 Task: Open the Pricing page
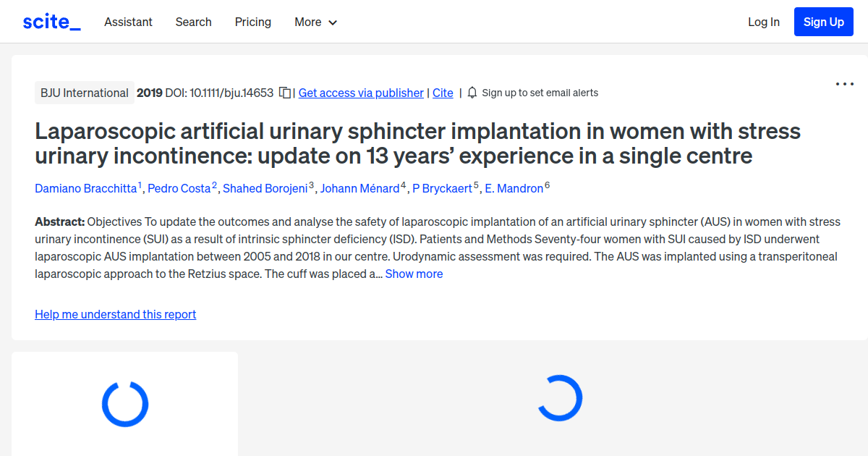coord(252,22)
